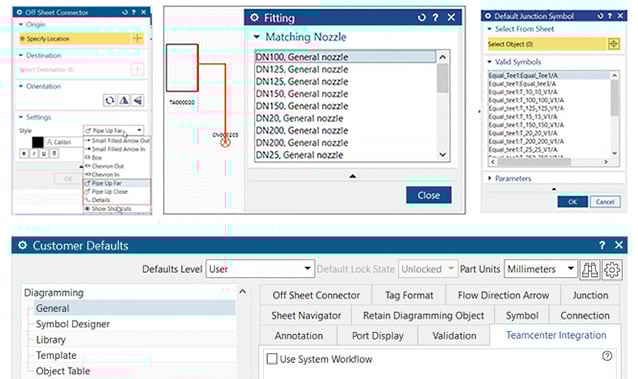Open the Default Lock State Unlocked dropdown
638x379 pixels.
click(428, 269)
